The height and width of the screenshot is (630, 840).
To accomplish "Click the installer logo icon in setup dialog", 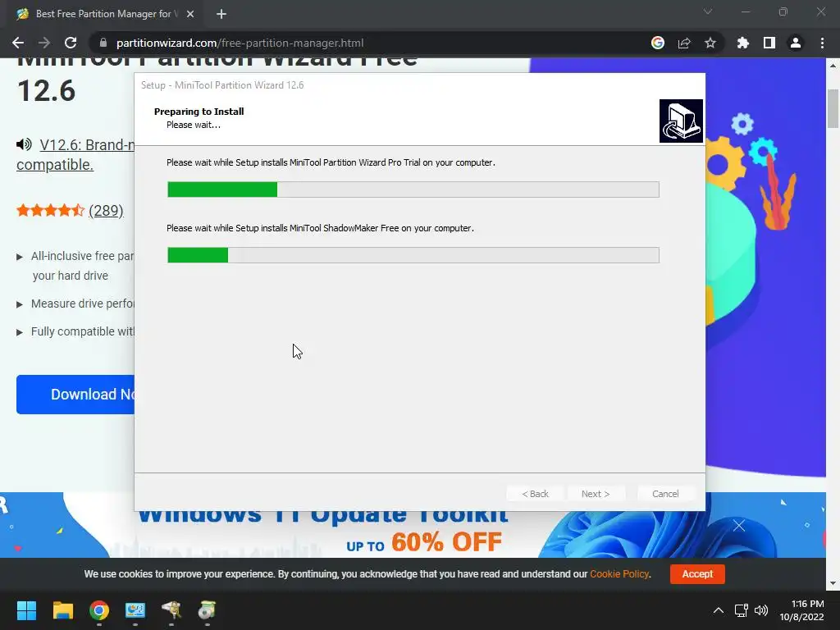I will [x=681, y=121].
